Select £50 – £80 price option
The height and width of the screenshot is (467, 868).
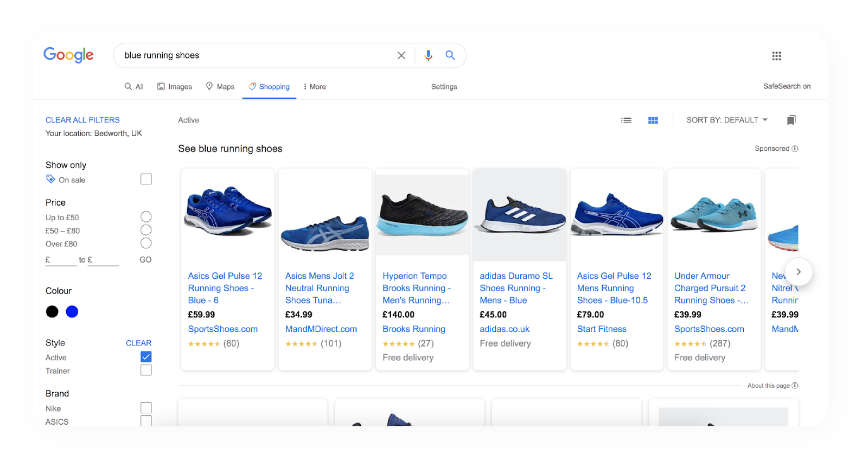click(146, 230)
